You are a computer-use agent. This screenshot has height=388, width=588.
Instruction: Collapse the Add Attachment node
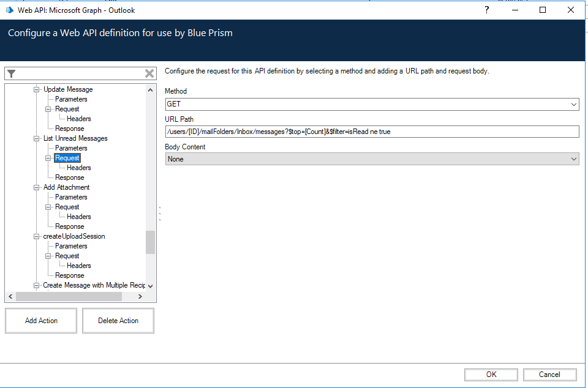coord(36,187)
